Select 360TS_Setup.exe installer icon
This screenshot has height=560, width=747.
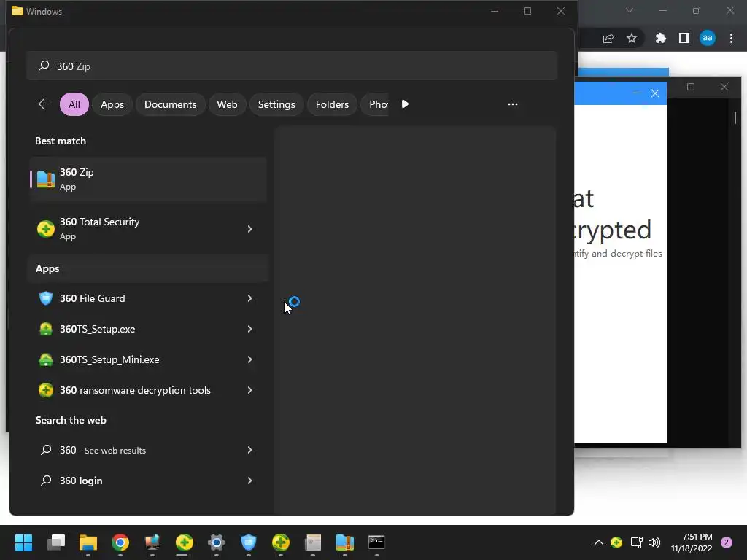46,329
